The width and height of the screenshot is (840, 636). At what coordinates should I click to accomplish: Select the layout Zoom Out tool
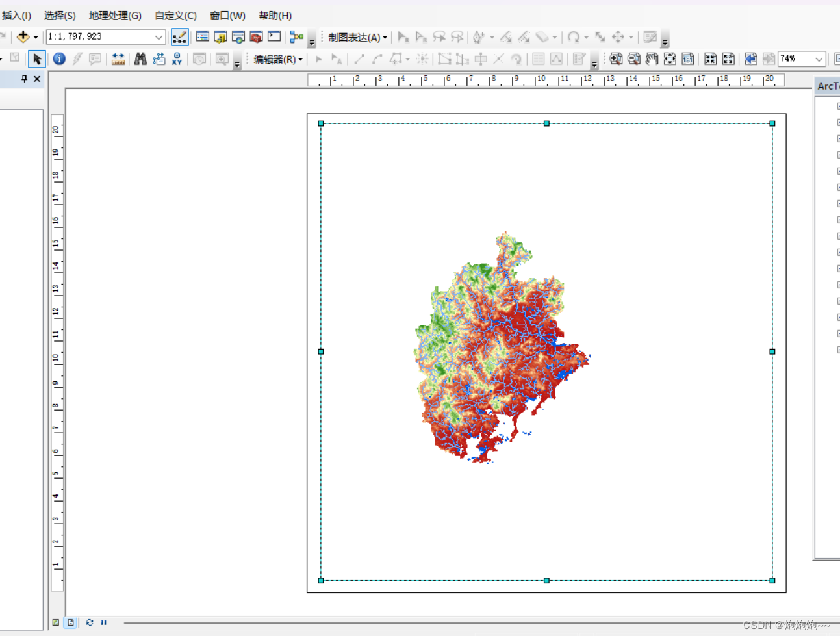[634, 59]
